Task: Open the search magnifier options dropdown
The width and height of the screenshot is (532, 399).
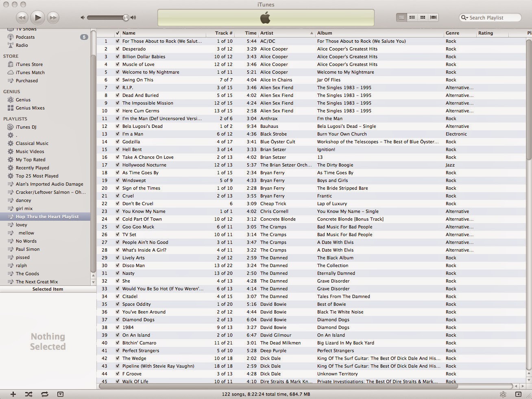Action: 464,18
